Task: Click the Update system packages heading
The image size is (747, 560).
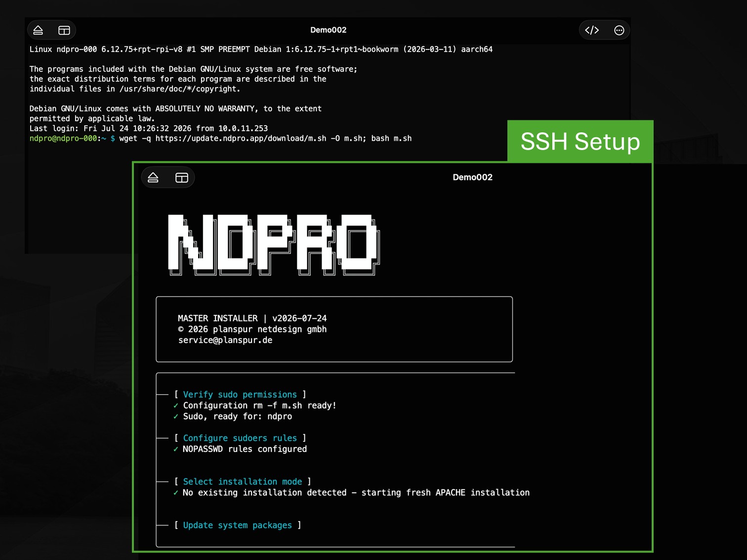Action: [x=238, y=525]
